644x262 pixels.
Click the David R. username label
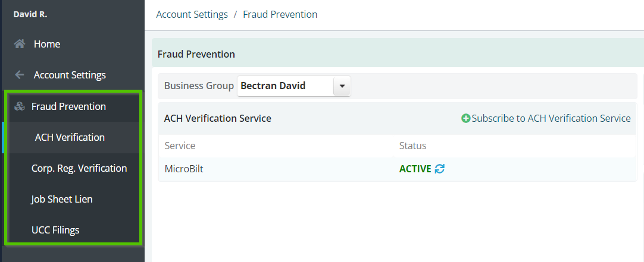tap(30, 14)
